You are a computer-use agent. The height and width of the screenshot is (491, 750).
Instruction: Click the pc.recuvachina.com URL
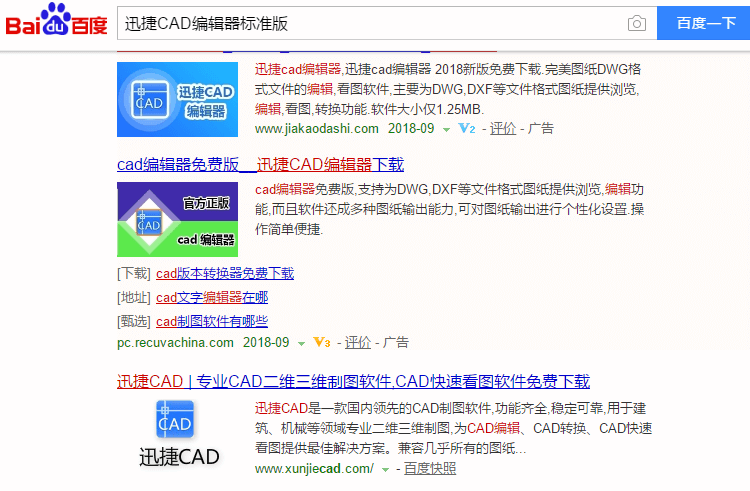pyautogui.click(x=176, y=343)
